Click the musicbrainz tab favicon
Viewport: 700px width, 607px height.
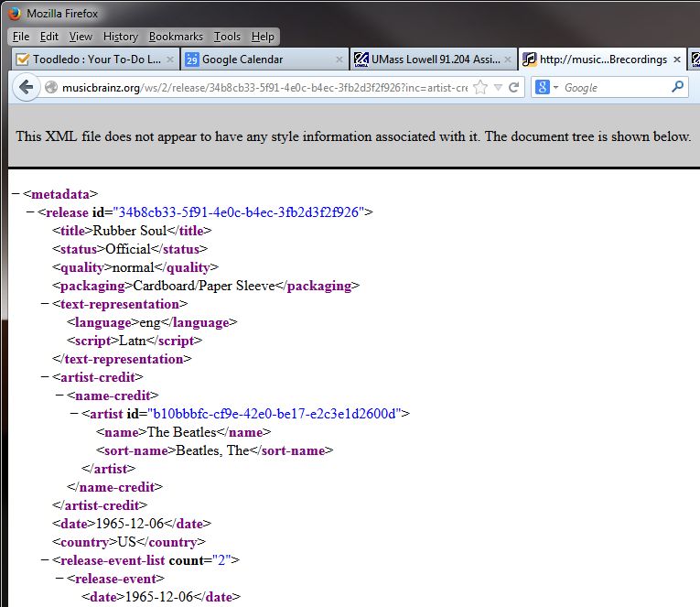click(x=530, y=60)
